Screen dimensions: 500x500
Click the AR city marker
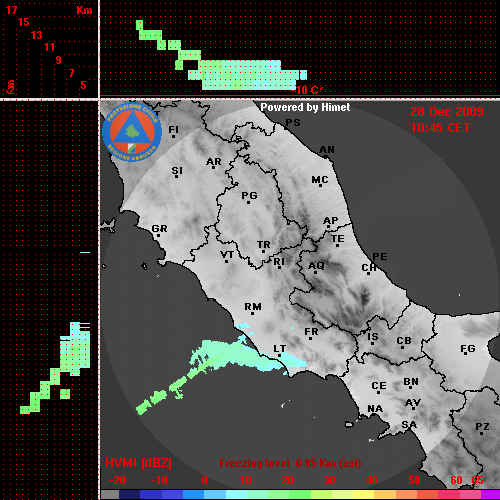213,168
